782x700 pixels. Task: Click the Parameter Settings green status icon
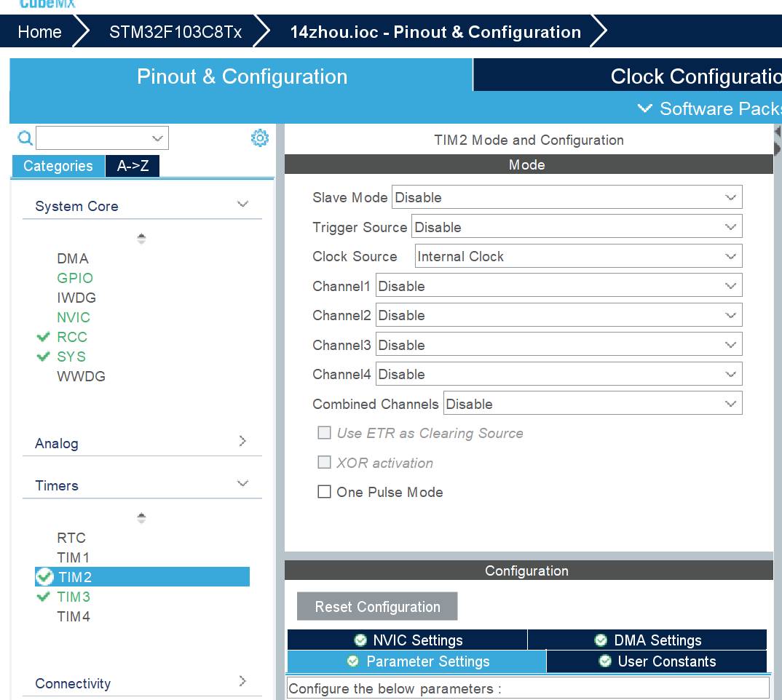pyautogui.click(x=353, y=661)
